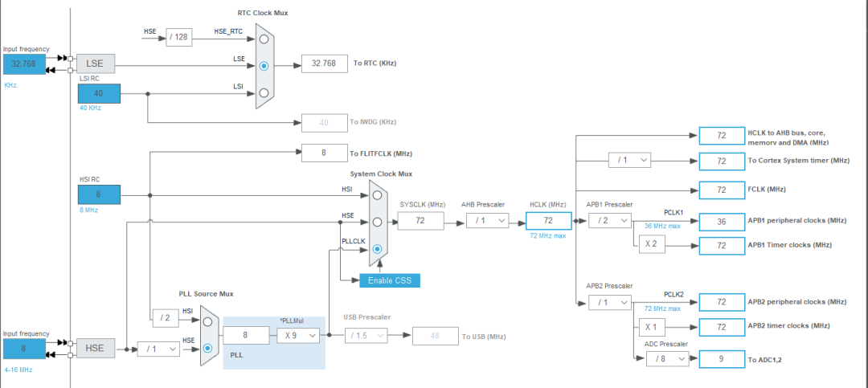Click the SYSCLK (MHz) value field

tap(420, 222)
